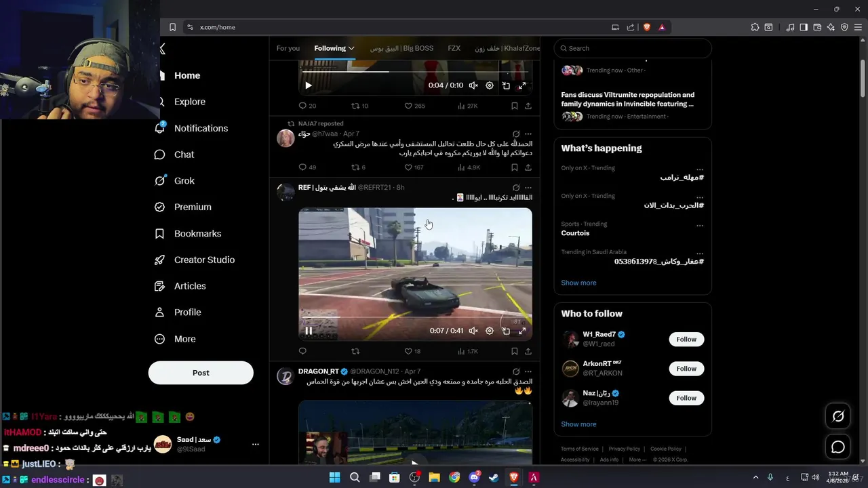Open more menu on the DRAGON_RT post
This screenshot has height=488, width=868.
coord(528,371)
